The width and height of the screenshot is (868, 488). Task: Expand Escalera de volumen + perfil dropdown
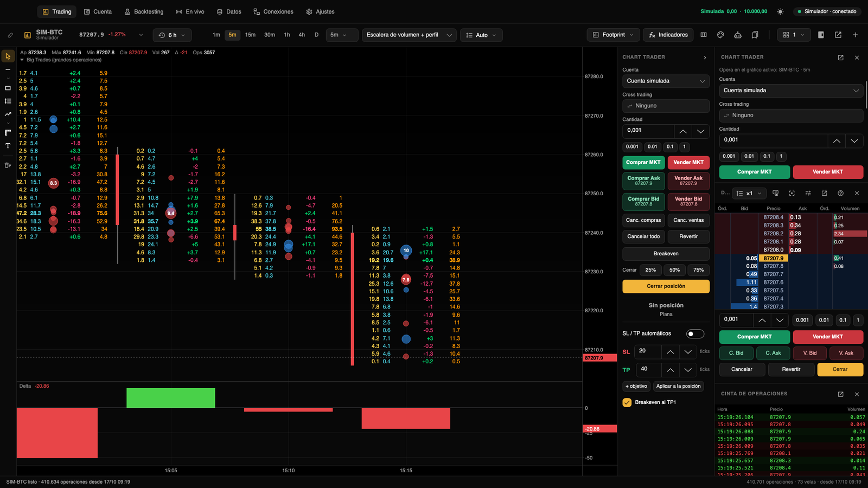tap(409, 35)
